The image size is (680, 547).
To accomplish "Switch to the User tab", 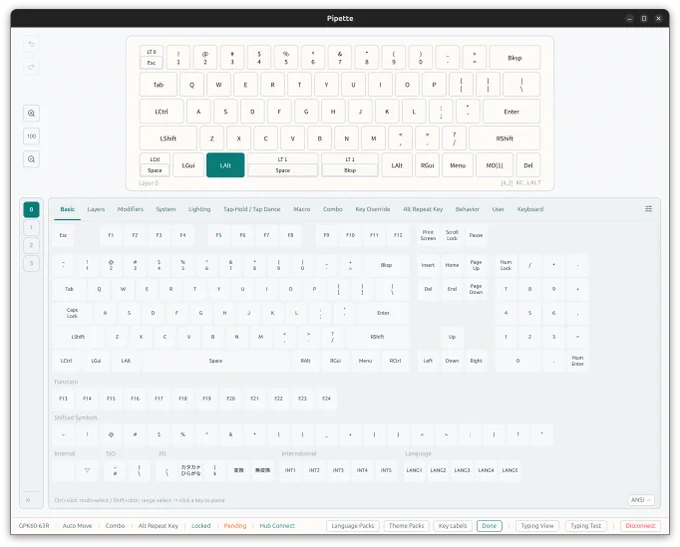I will point(498,209).
